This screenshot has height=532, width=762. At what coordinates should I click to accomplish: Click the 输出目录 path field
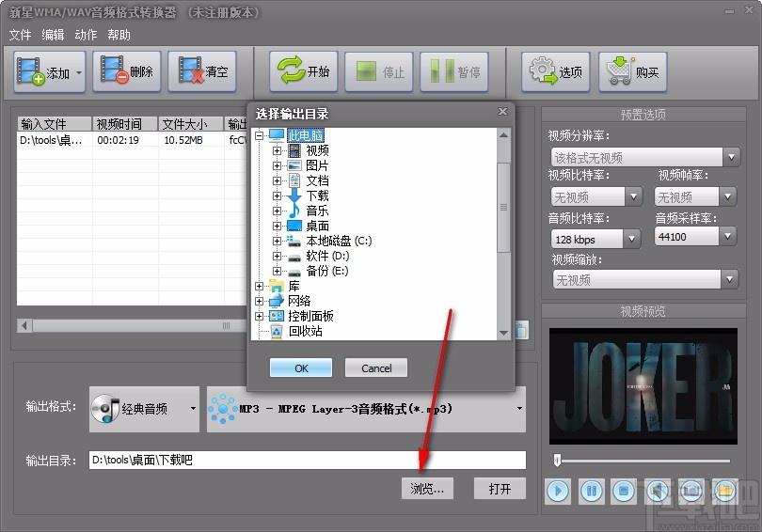[x=307, y=460]
